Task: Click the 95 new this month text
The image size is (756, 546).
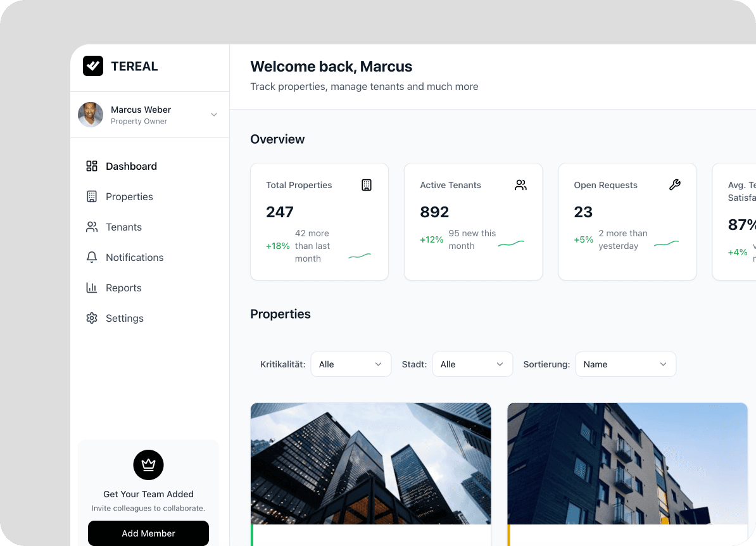Action: (472, 239)
